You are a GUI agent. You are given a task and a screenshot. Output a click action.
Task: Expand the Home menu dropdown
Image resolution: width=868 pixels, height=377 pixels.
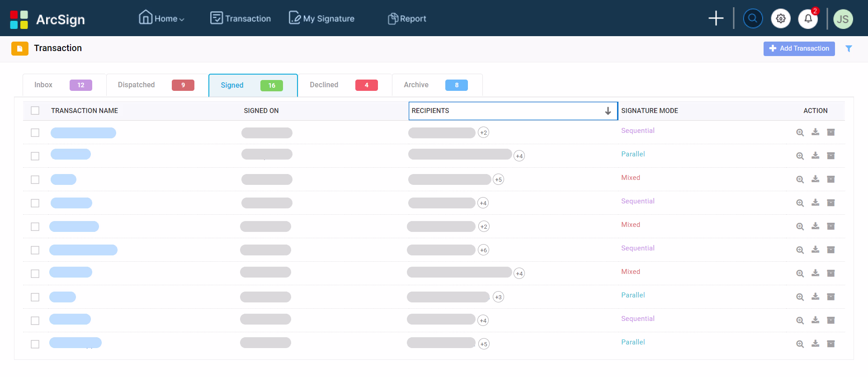tap(161, 18)
